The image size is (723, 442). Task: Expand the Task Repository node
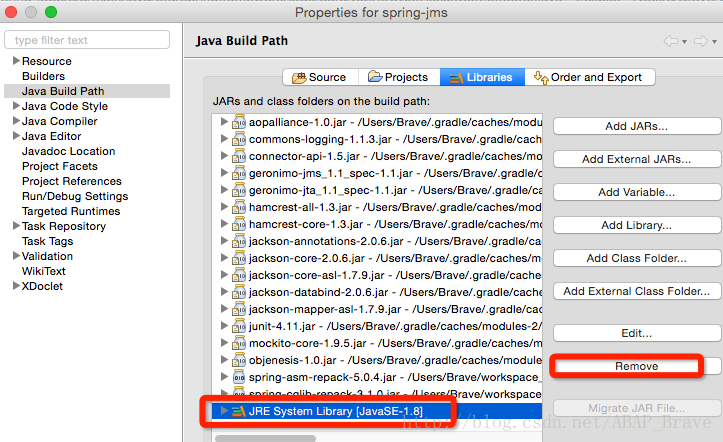16,225
